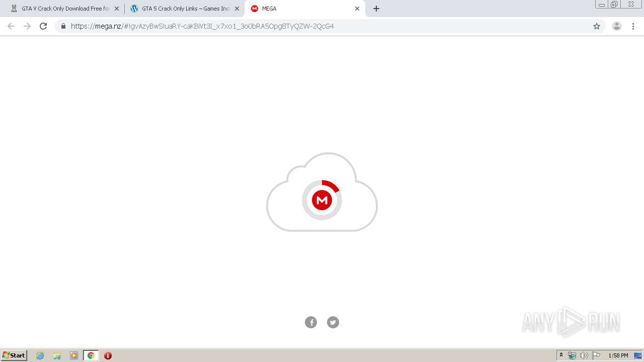The image size is (644, 362).
Task: Reload the MEGA page
Action: [43, 26]
